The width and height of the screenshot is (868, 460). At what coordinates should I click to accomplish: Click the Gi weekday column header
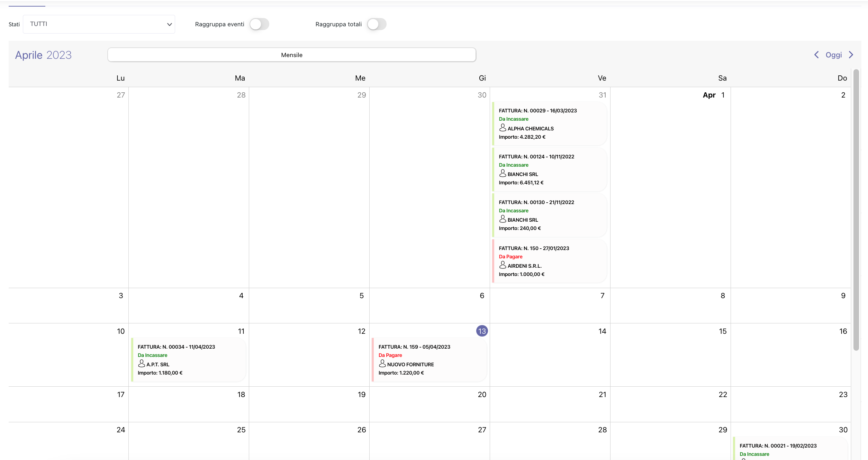coord(482,78)
